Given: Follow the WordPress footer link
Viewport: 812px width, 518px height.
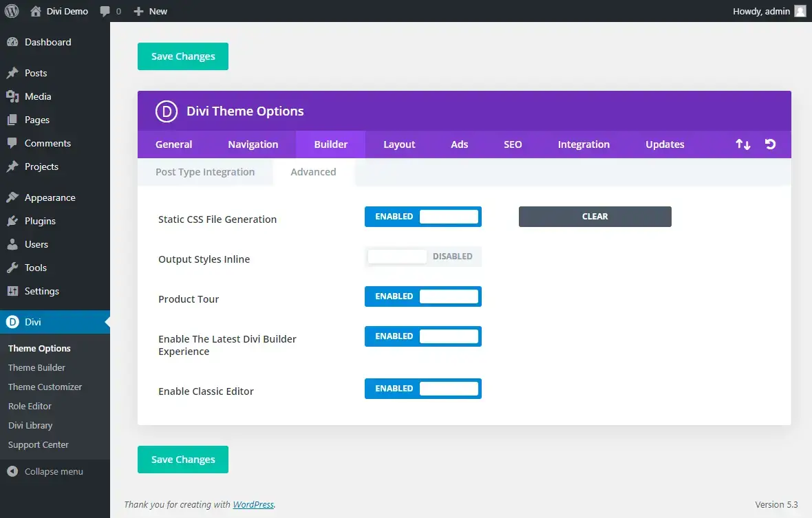Looking at the screenshot, I should (253, 504).
